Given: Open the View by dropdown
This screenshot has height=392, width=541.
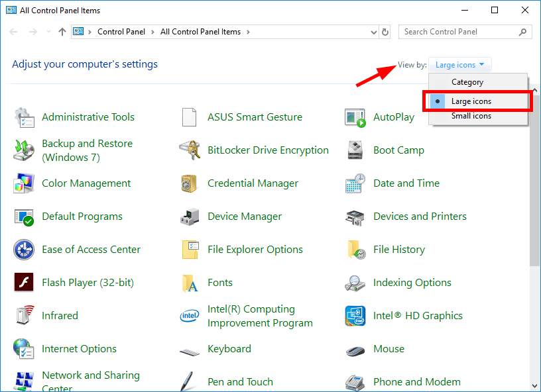Looking at the screenshot, I should coord(459,65).
